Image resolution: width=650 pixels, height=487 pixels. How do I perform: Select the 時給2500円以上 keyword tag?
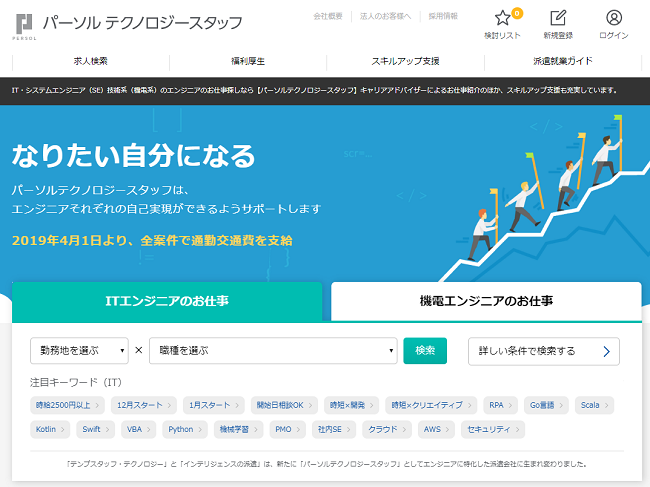point(65,405)
